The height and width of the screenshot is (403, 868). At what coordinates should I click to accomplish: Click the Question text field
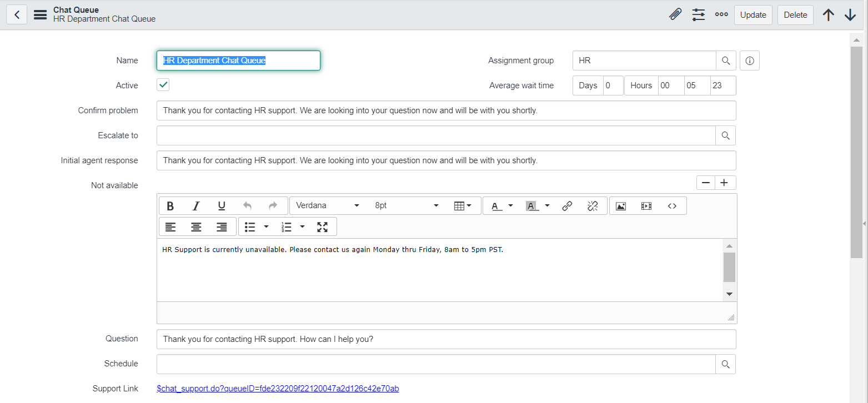coord(446,339)
